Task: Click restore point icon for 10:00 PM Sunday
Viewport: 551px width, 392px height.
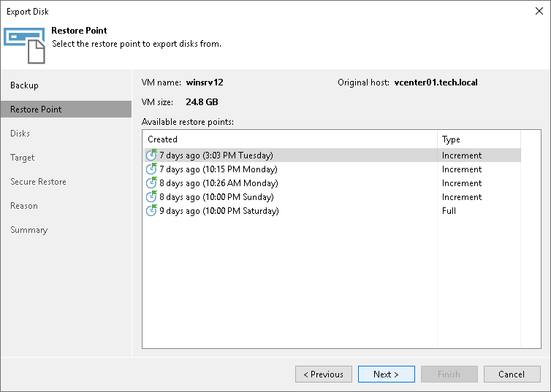Action: pos(151,197)
